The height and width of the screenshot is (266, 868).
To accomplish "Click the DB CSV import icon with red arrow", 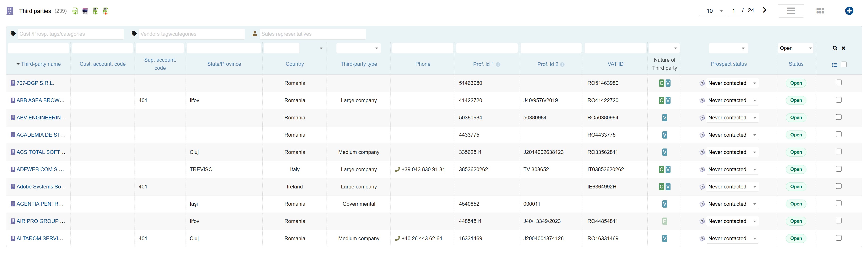I will coord(106,11).
